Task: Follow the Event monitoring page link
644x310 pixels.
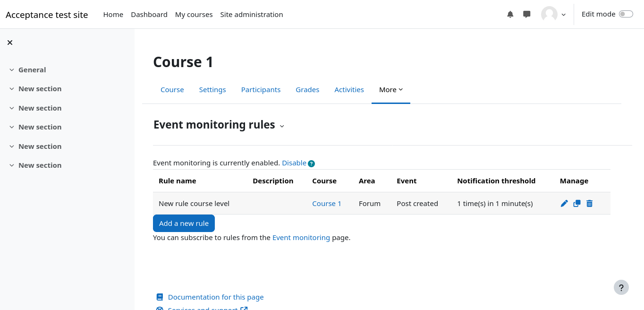Action: pos(301,238)
